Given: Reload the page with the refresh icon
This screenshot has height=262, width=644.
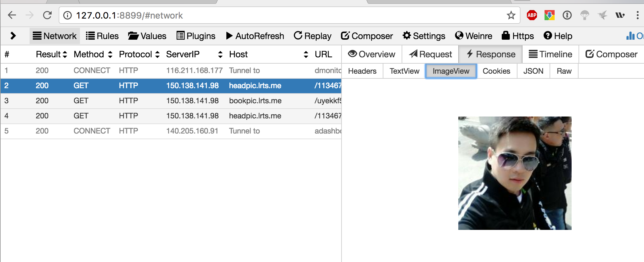Looking at the screenshot, I should pyautogui.click(x=47, y=15).
